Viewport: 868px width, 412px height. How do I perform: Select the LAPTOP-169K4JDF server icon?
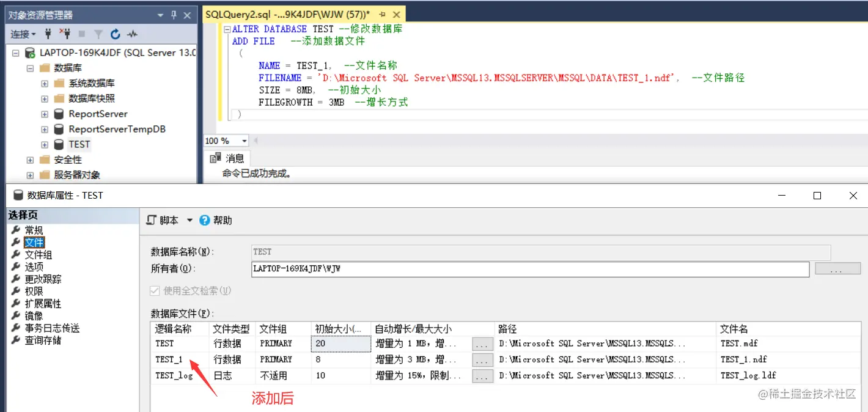29,53
